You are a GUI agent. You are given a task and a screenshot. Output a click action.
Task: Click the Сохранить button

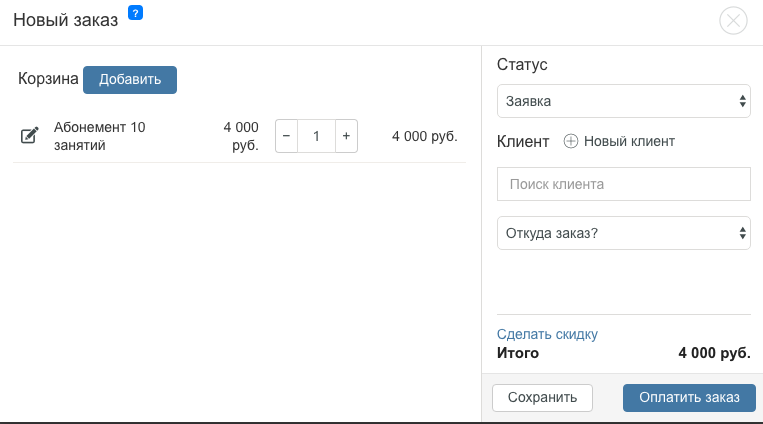click(543, 398)
